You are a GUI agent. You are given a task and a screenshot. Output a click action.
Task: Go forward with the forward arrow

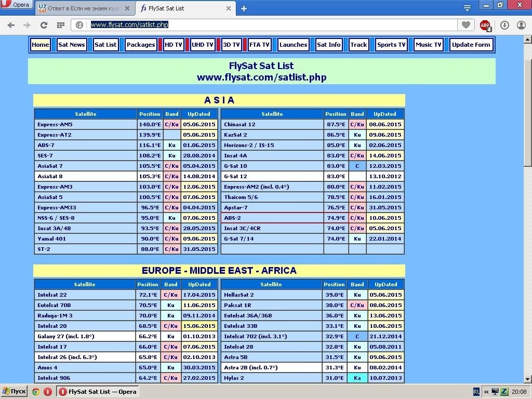pyautogui.click(x=27, y=25)
